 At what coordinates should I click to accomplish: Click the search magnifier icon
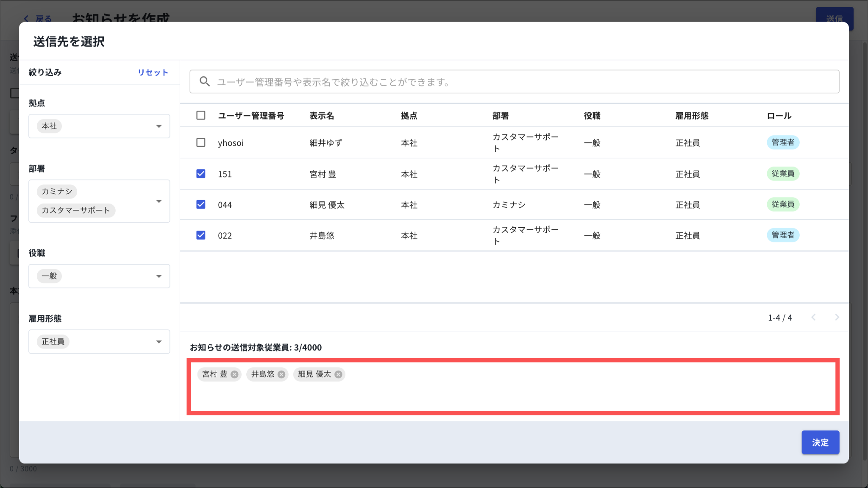[205, 81]
